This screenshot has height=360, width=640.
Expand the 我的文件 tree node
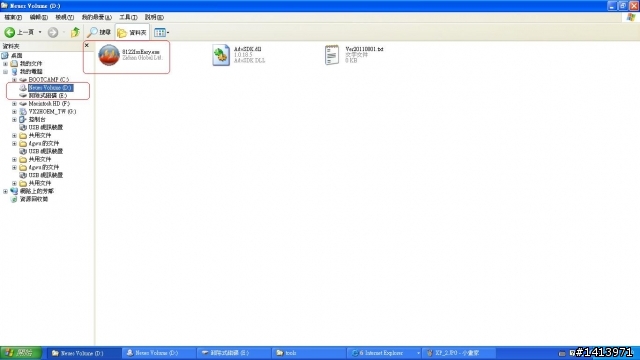(x=5, y=64)
